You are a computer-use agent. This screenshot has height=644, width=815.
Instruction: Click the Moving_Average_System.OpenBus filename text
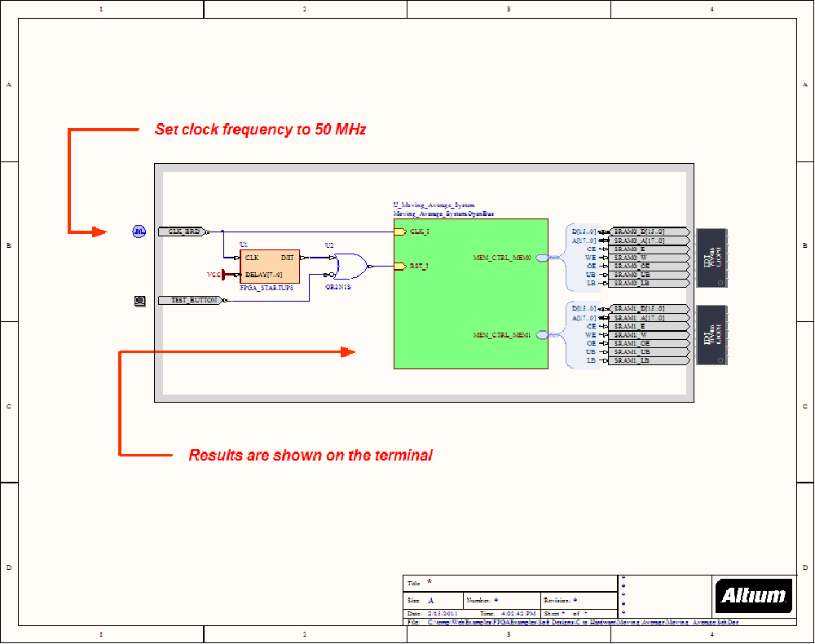click(x=443, y=214)
